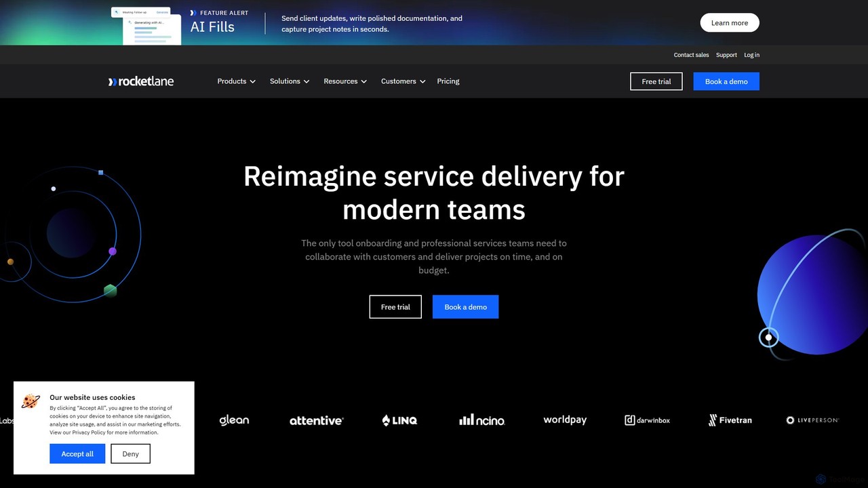Expand the Customers dropdown menu

[403, 81]
